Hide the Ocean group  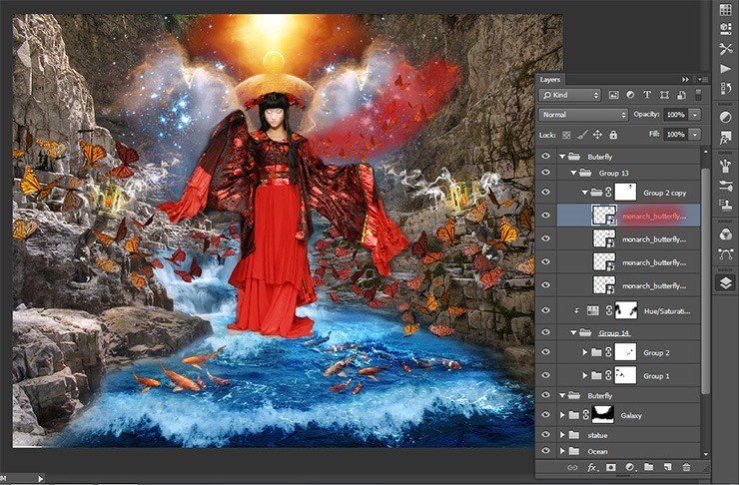(x=546, y=451)
